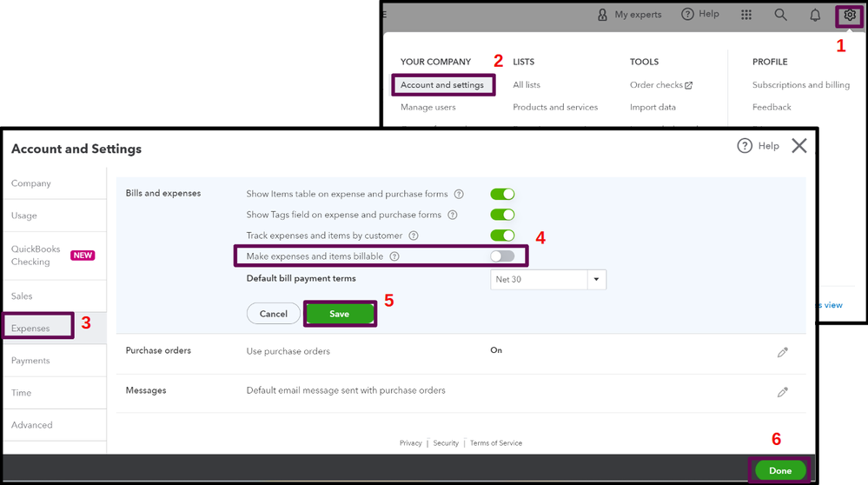
Task: Enable Make expenses and items billable
Action: click(x=502, y=256)
